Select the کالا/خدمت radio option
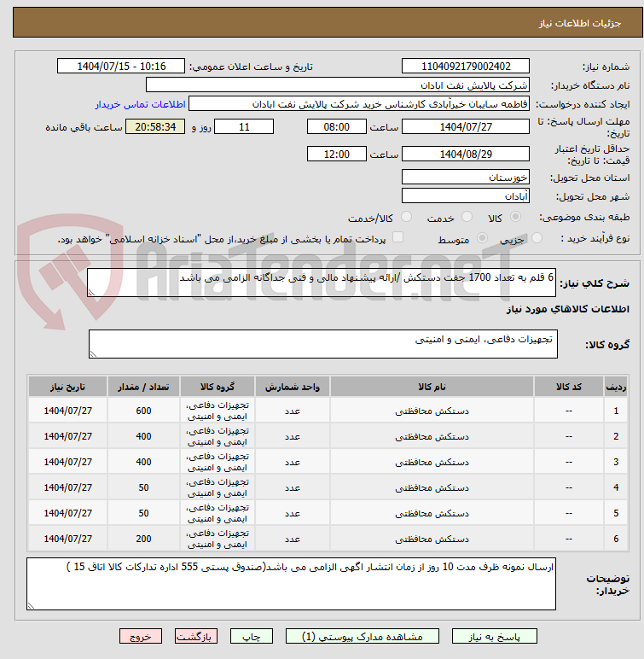Viewport: 644px width, 659px height. [x=406, y=217]
